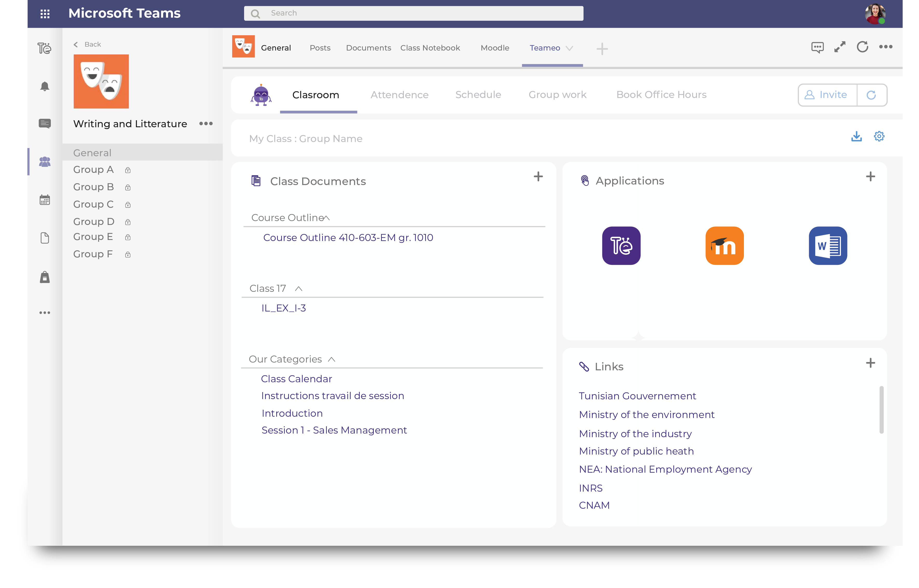This screenshot has height=588, width=919.
Task: Open the Attendence tab
Action: [399, 95]
